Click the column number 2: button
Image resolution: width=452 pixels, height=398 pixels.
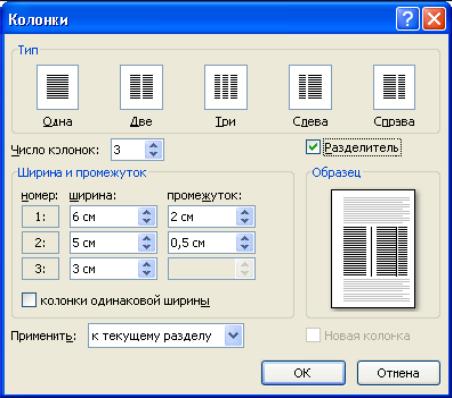40,243
